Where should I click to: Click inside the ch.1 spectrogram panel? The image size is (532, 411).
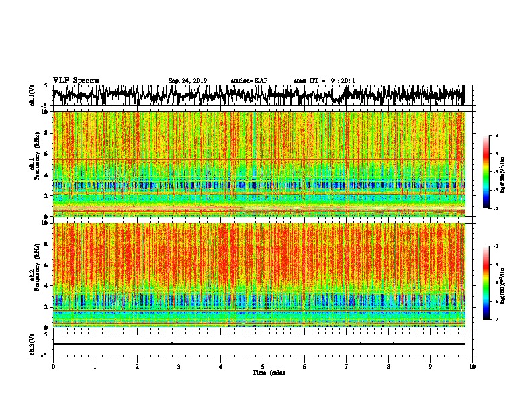point(259,164)
